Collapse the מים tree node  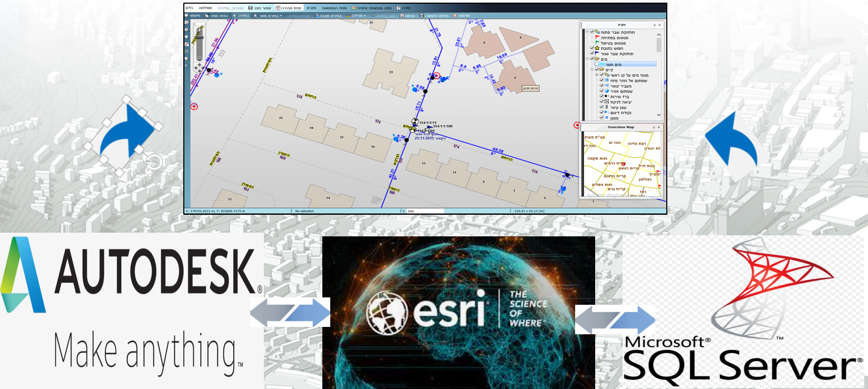coord(587,58)
